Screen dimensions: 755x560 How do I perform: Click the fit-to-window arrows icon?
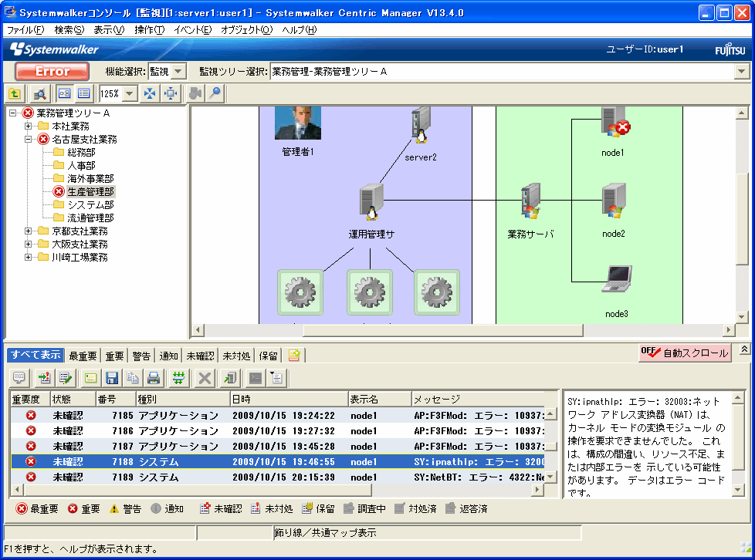point(150,93)
